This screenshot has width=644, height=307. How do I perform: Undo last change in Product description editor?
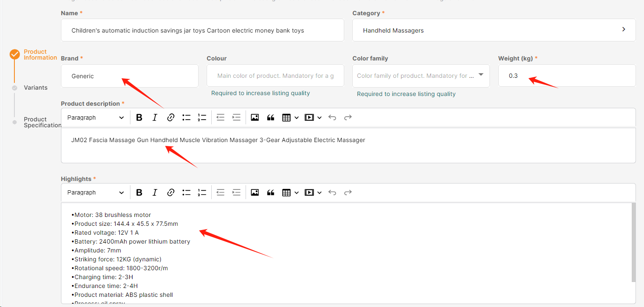point(332,118)
